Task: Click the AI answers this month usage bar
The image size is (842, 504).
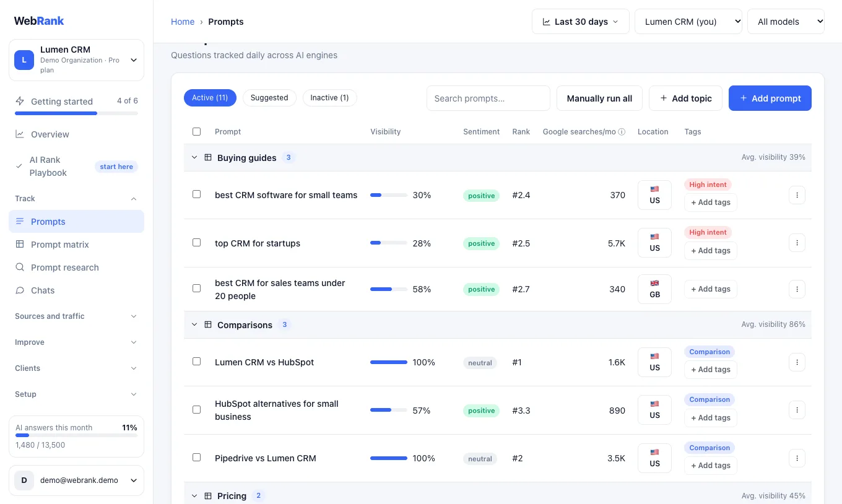Action: (x=76, y=435)
